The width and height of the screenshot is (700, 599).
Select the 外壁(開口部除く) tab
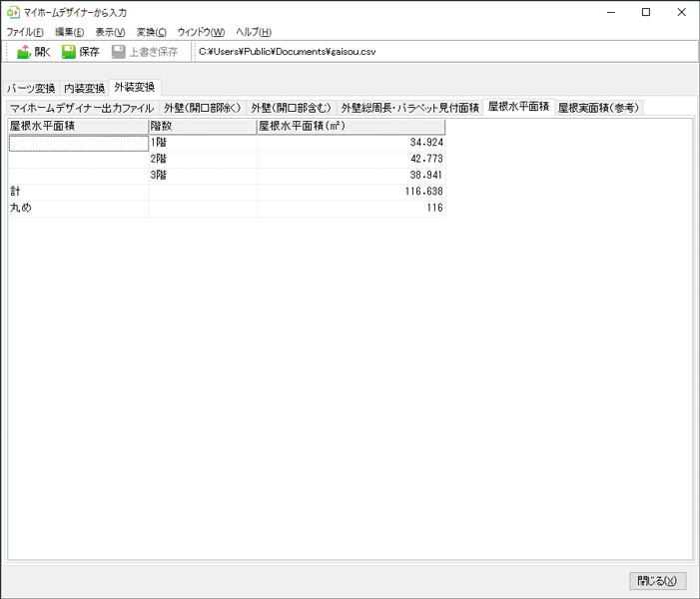(x=203, y=108)
